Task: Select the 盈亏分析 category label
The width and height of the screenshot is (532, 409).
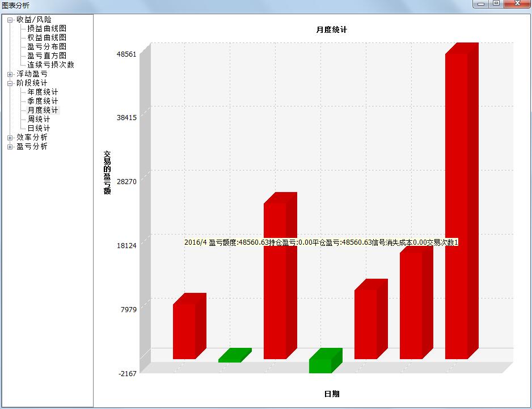Action: coord(32,146)
